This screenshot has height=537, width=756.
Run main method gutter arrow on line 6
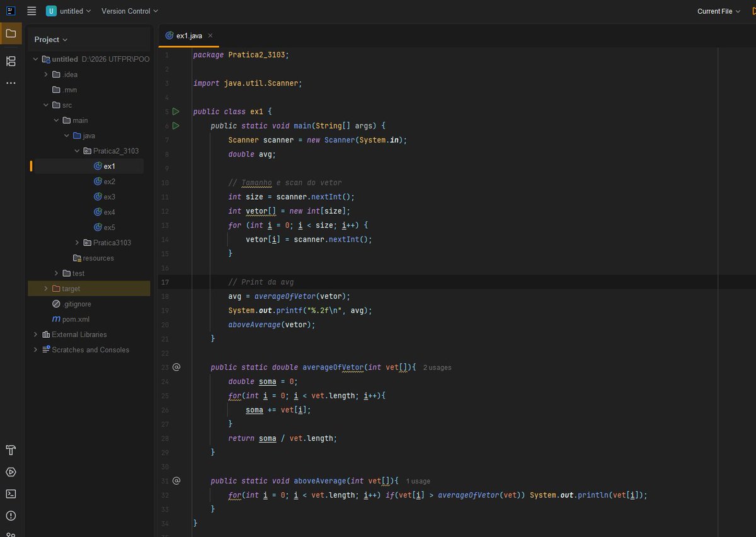point(176,125)
